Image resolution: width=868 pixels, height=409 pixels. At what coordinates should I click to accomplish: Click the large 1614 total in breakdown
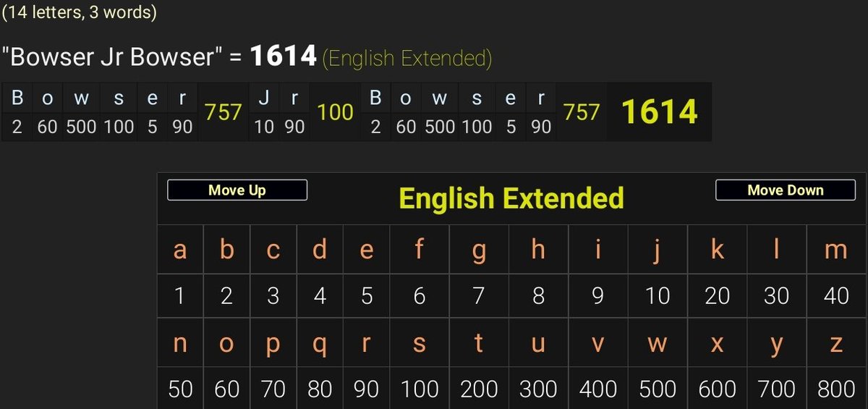coord(660,111)
